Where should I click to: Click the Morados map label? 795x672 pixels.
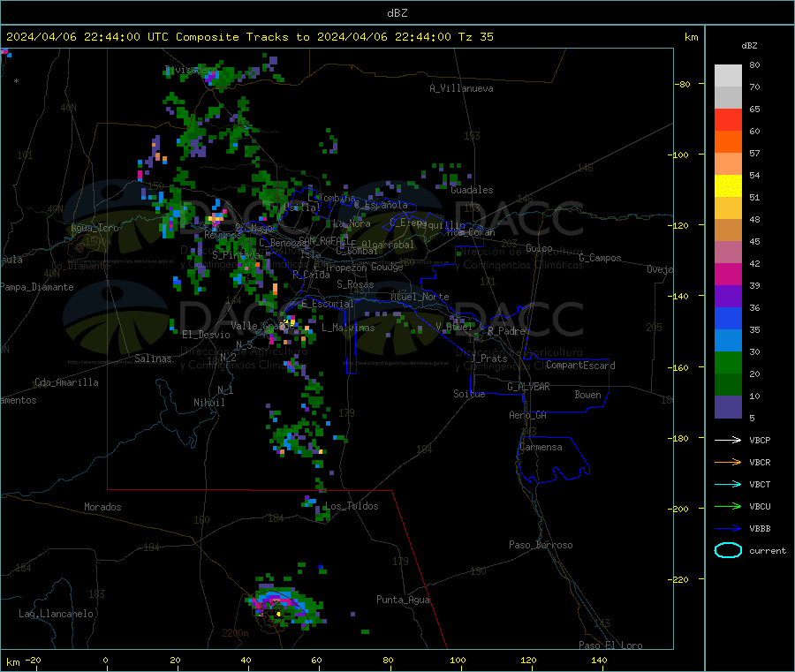102,507
